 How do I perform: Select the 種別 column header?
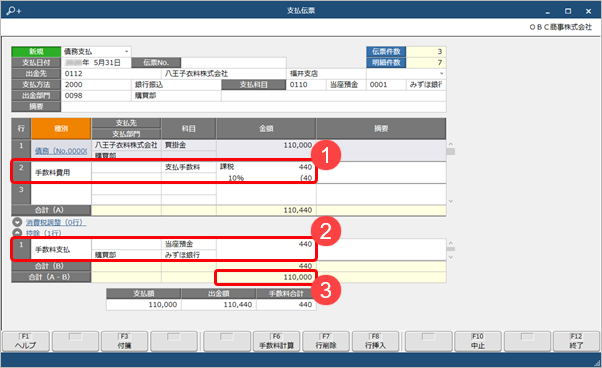click(61, 129)
